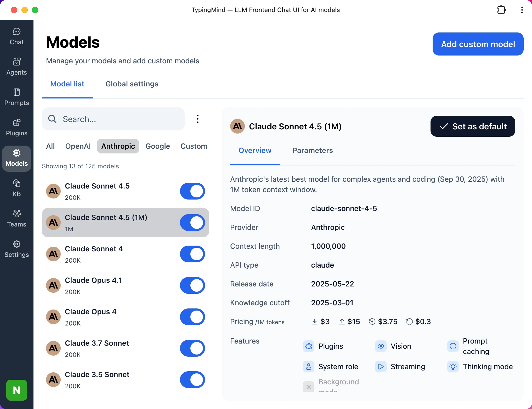Select the Anthropic provider filter
532x409 pixels.
tap(118, 146)
